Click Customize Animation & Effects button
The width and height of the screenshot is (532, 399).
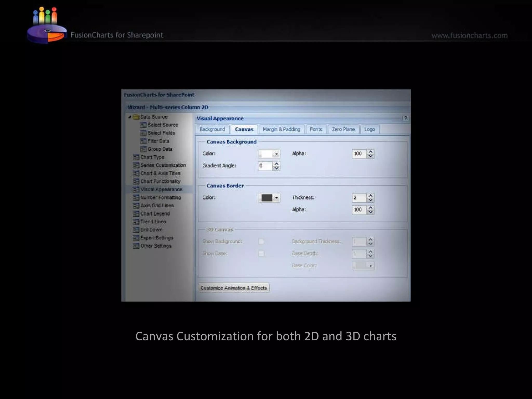tap(234, 288)
